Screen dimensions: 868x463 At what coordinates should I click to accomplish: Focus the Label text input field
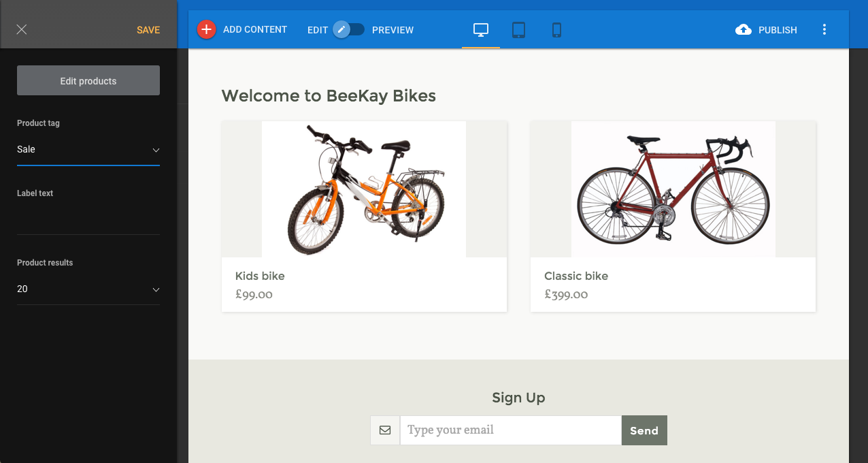88,219
